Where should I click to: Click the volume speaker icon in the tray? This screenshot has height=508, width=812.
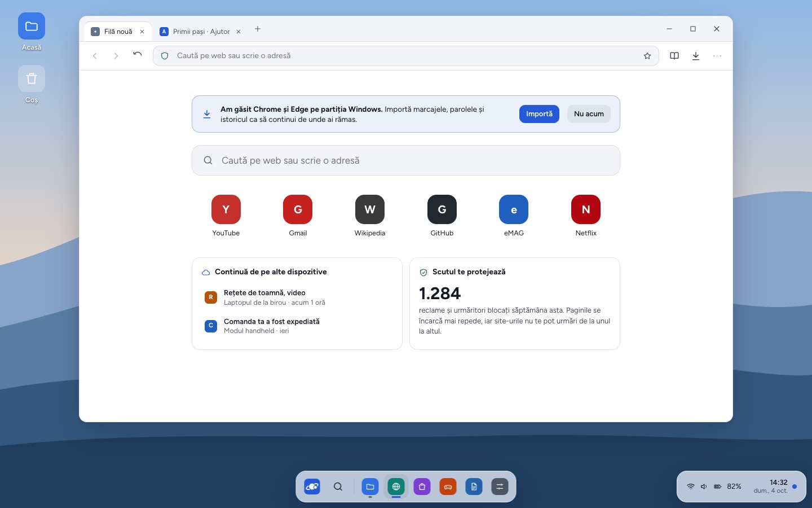click(704, 487)
